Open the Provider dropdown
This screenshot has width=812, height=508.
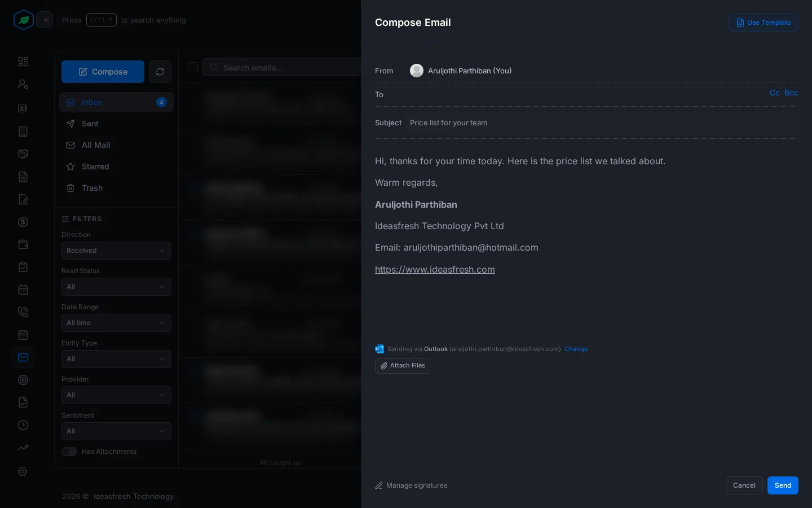click(116, 395)
